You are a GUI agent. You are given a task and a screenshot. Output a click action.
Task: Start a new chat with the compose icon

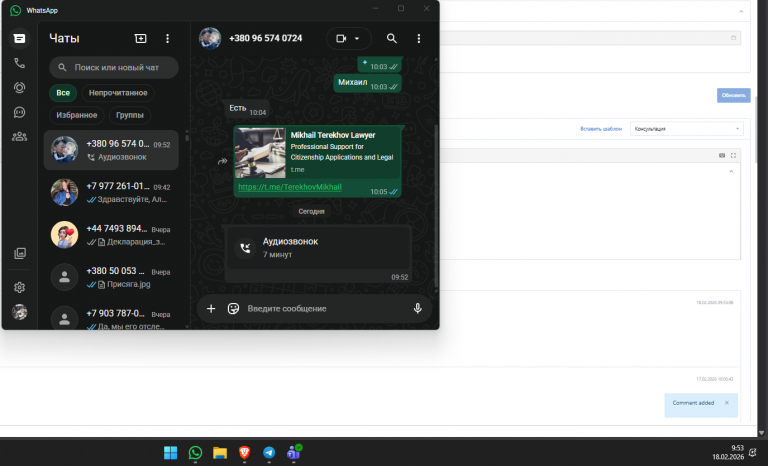141,38
